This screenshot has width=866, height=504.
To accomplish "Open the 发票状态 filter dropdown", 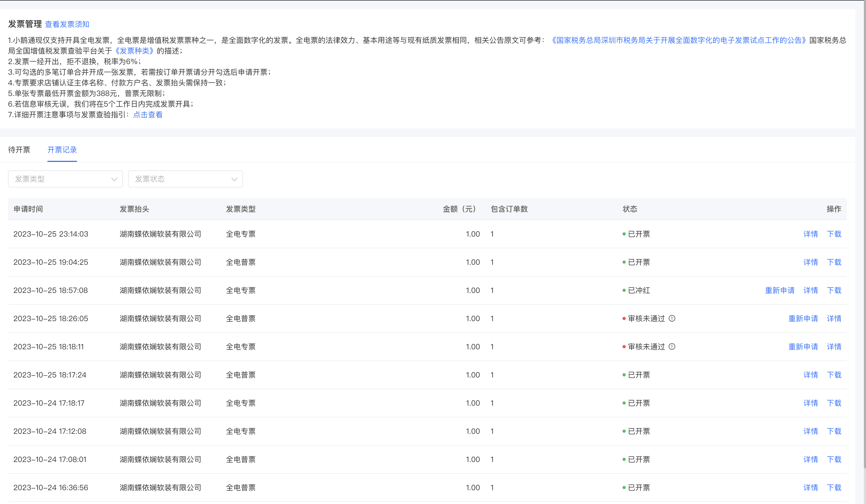I will click(x=185, y=179).
